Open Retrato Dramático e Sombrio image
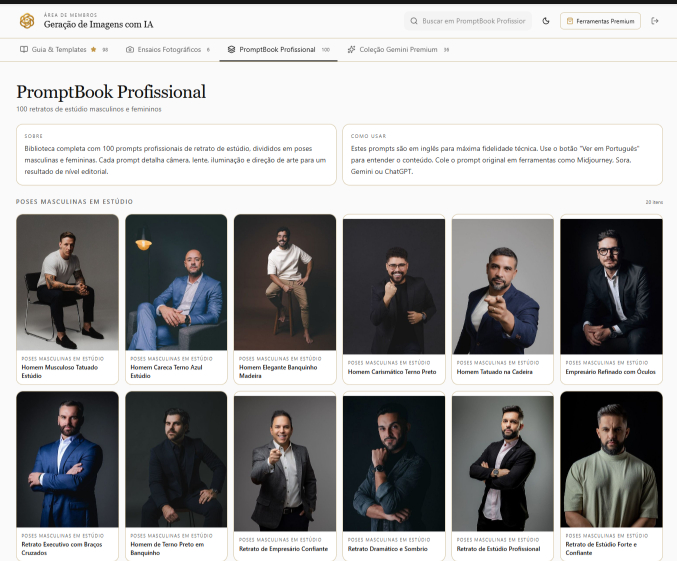Image resolution: width=677 pixels, height=561 pixels. click(394, 463)
